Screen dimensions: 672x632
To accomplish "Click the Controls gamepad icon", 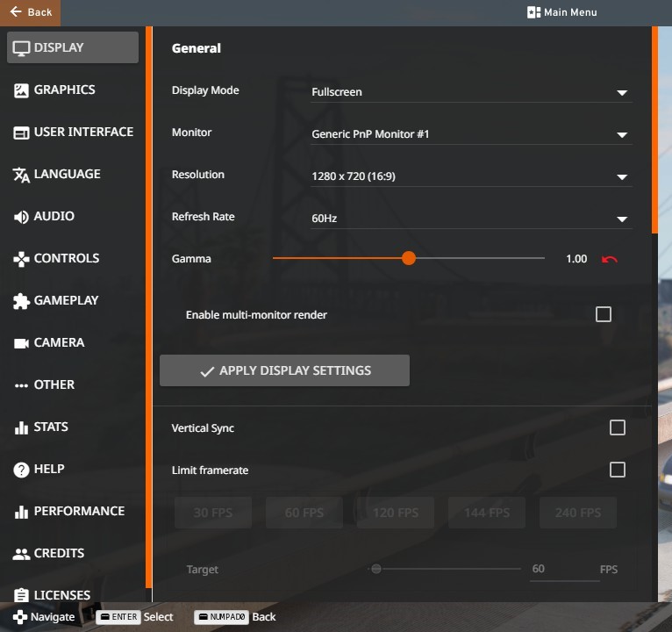I will [x=21, y=259].
